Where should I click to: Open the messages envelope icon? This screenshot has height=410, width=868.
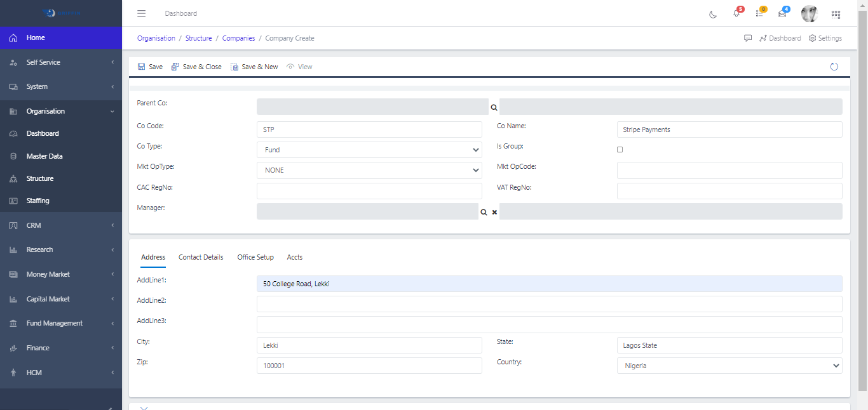(x=782, y=13)
